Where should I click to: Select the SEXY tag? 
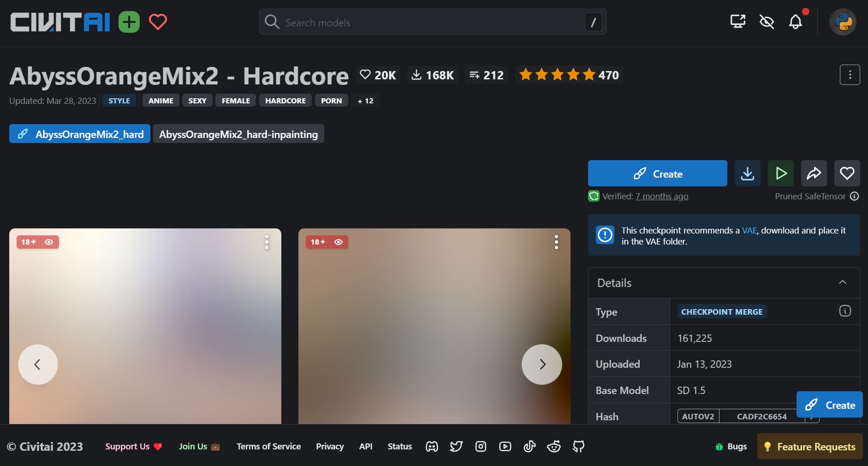[x=197, y=101]
